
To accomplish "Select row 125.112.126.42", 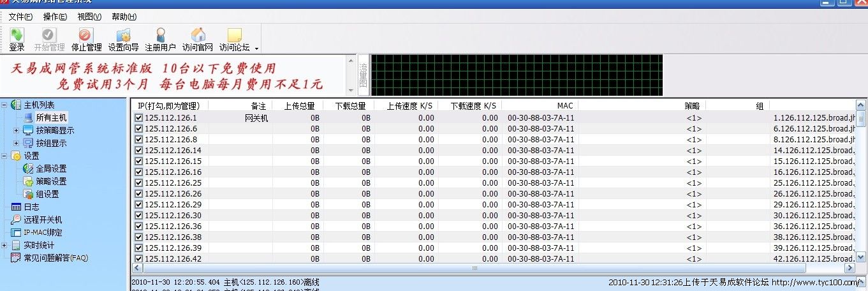I will 493,258.
